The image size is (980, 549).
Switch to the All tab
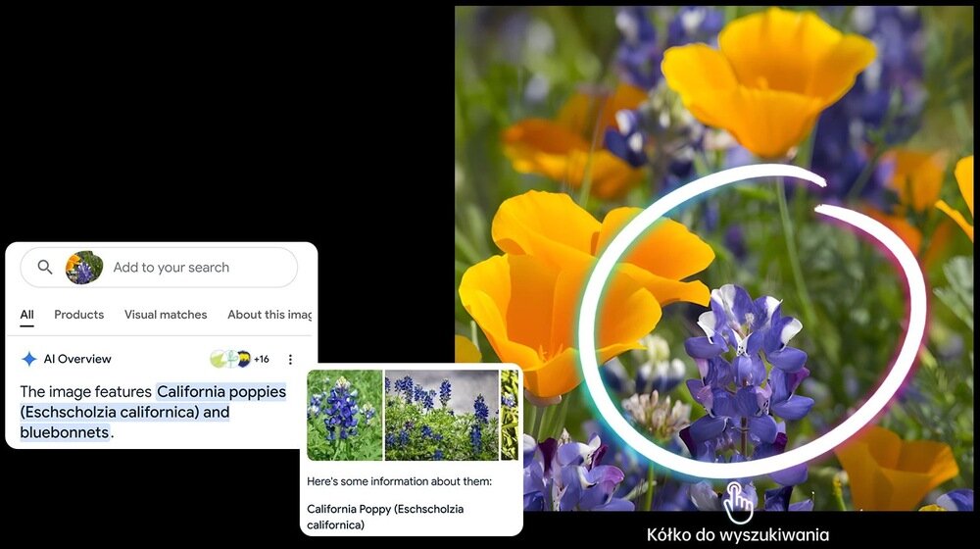tap(26, 315)
